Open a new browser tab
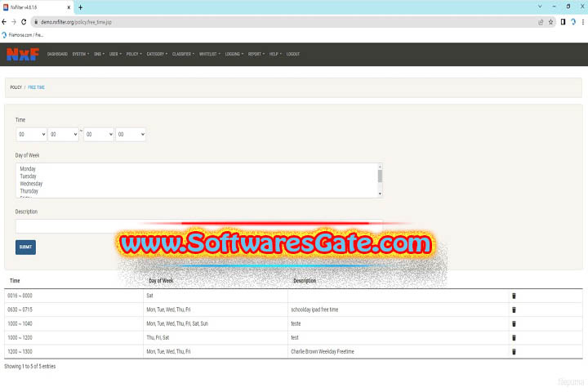The width and height of the screenshot is (588, 392). (80, 7)
